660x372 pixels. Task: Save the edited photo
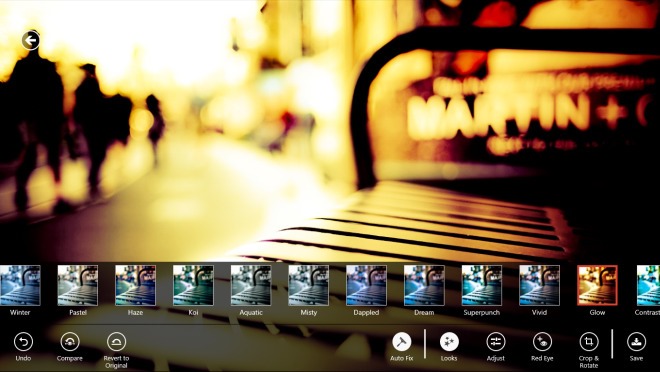coord(636,342)
